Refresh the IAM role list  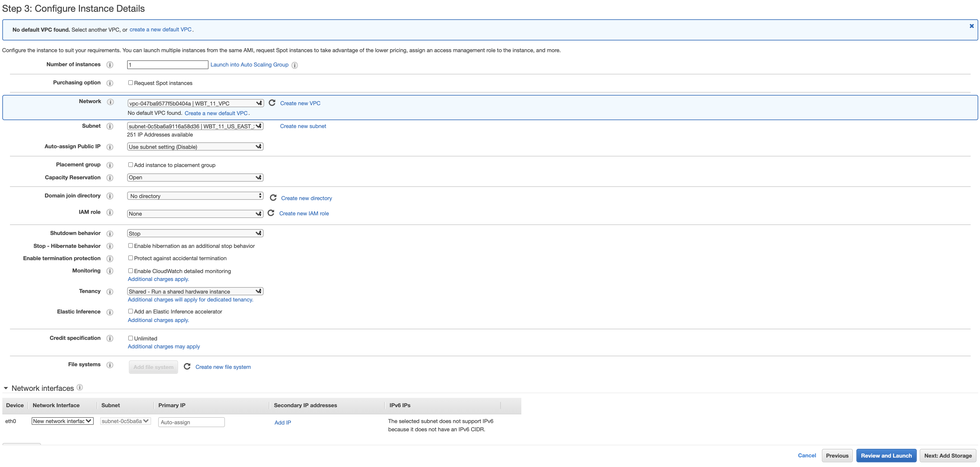[x=271, y=213]
